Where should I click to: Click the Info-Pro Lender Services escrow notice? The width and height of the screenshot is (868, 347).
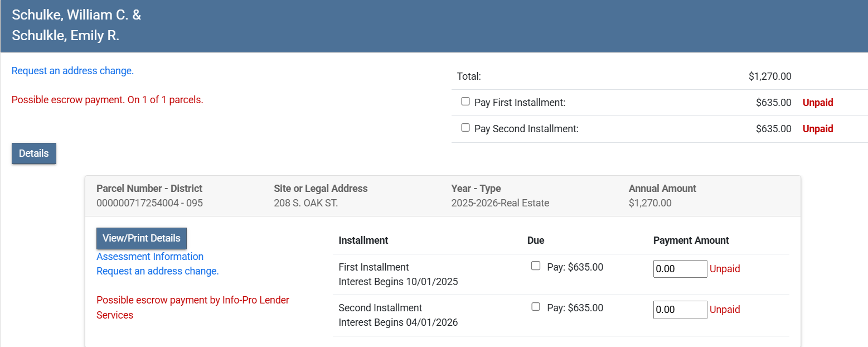click(193, 307)
